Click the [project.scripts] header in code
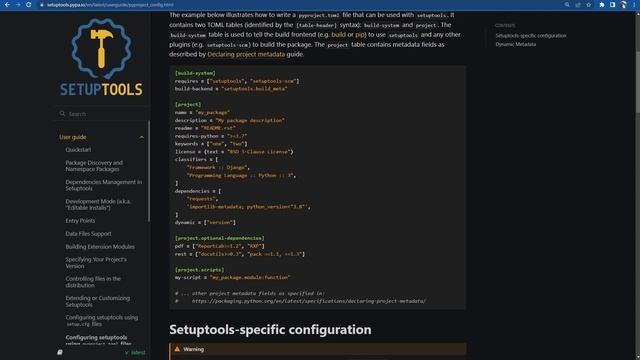Image resolution: width=640 pixels, height=360 pixels. [x=199, y=270]
